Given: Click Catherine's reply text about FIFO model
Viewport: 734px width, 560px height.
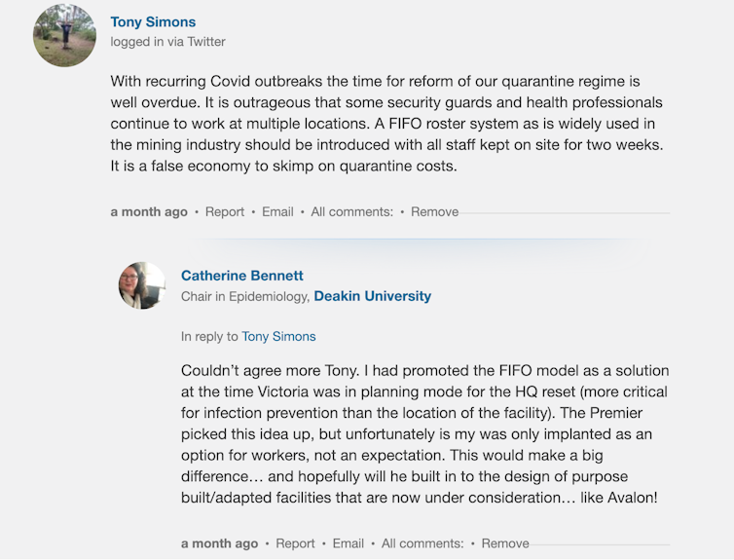Looking at the screenshot, I should [424, 434].
